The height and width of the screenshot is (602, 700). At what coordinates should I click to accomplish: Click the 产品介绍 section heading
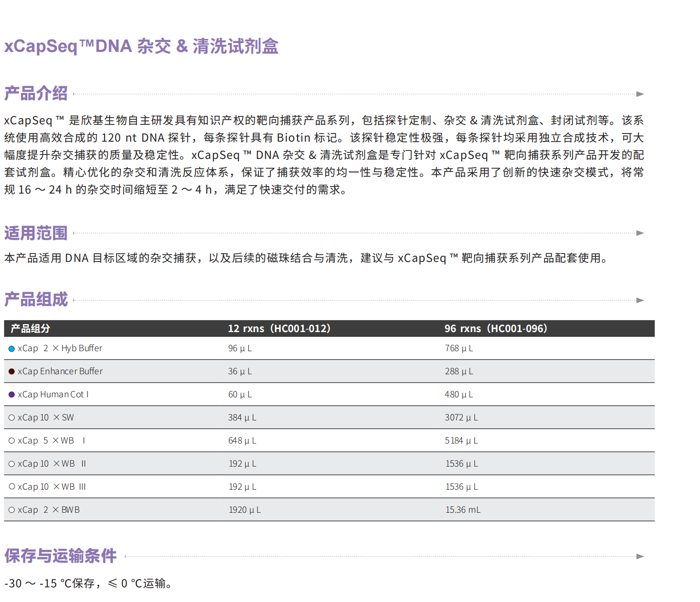tap(36, 94)
